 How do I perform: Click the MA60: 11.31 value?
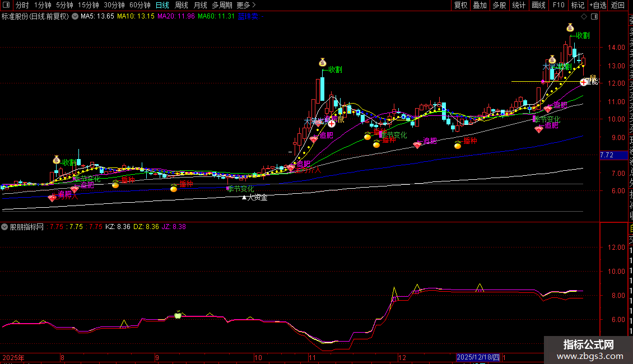[216, 17]
